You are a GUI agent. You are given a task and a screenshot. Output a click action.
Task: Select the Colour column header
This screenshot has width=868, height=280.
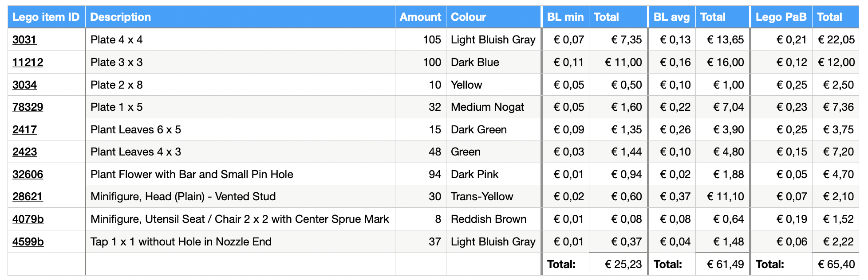coord(469,17)
